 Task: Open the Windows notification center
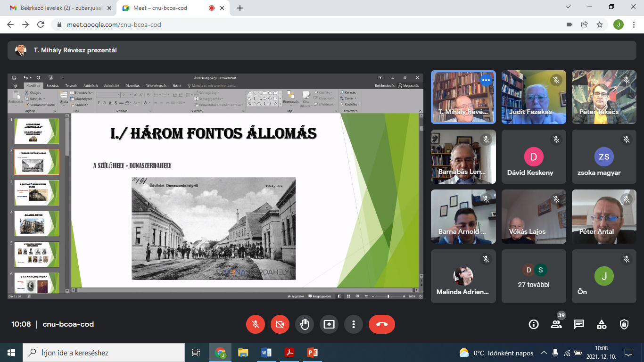628,353
